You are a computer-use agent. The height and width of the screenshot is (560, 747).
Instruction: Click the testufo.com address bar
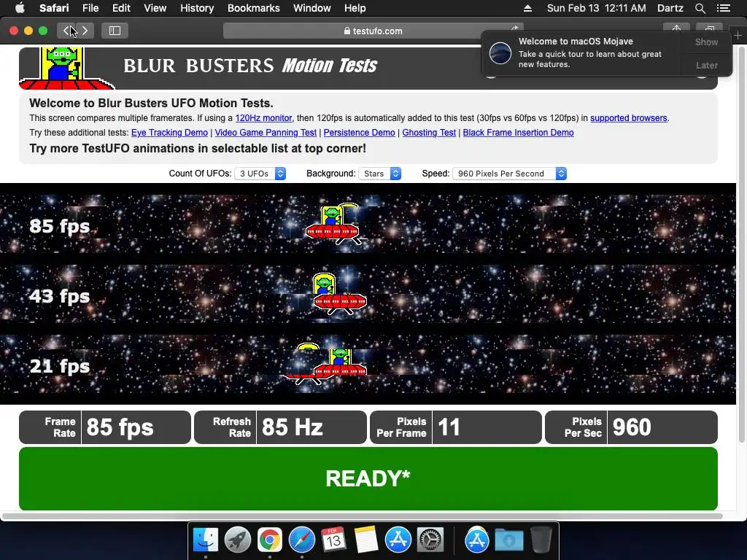coord(373,31)
